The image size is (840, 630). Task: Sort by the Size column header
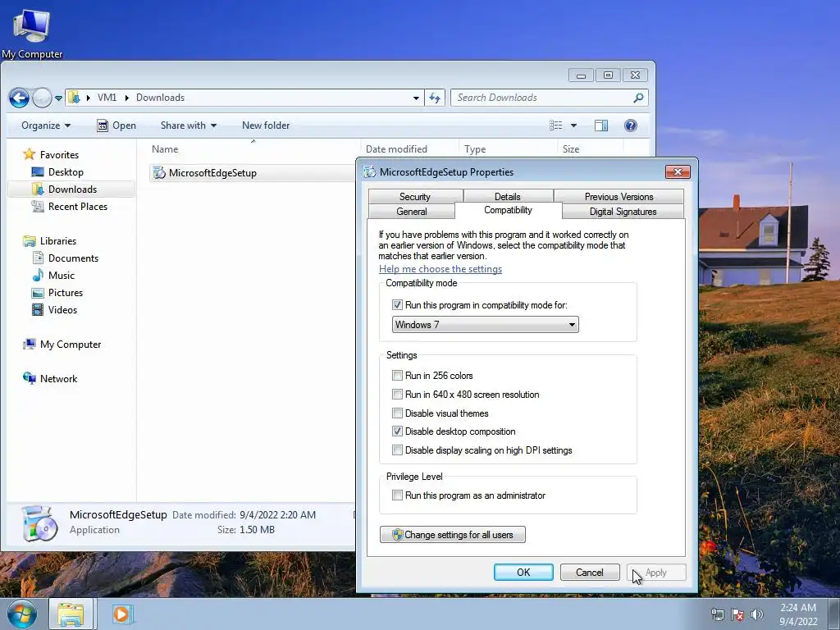click(x=591, y=149)
